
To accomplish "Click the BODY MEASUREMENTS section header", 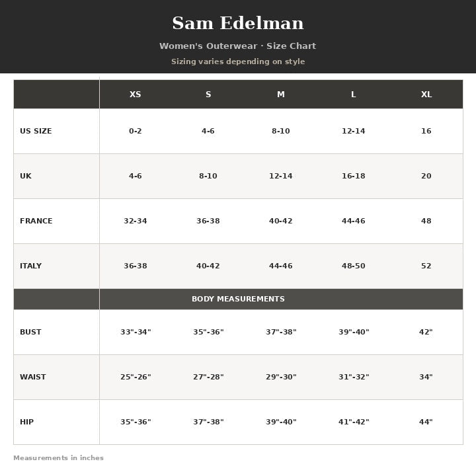I will click(238, 299).
